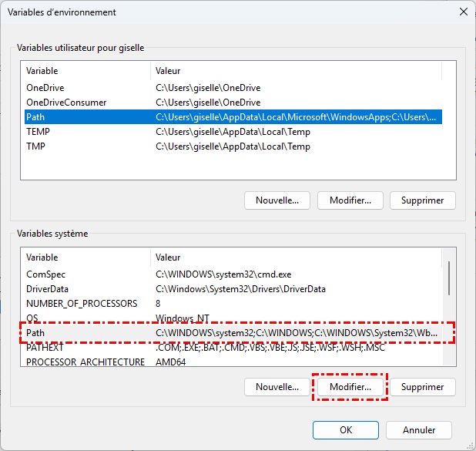Click Nouvelle... for user variables

tap(277, 200)
